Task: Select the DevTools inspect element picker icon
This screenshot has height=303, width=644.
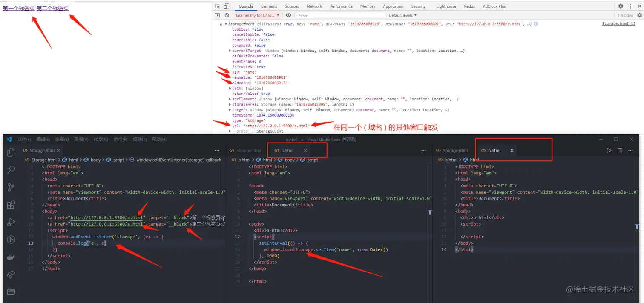Action: click(218, 6)
